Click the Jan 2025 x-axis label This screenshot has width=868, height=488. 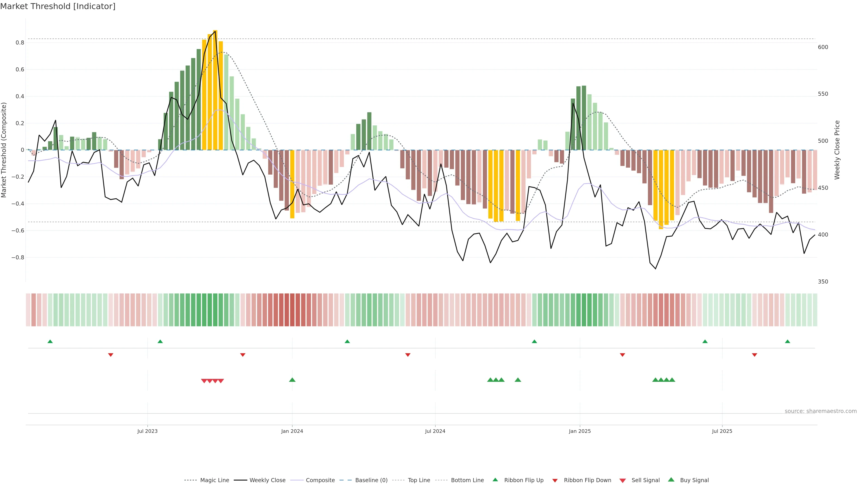[580, 431]
